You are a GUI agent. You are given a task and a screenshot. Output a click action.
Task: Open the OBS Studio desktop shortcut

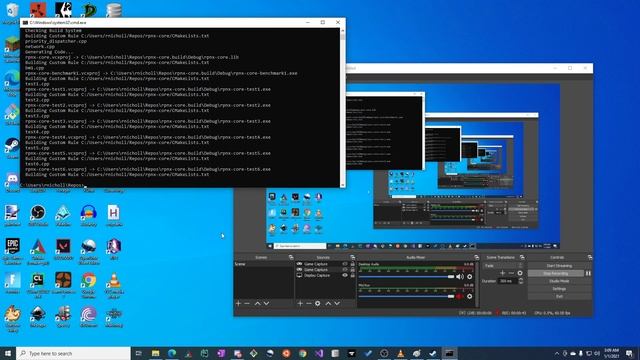(x=38, y=216)
